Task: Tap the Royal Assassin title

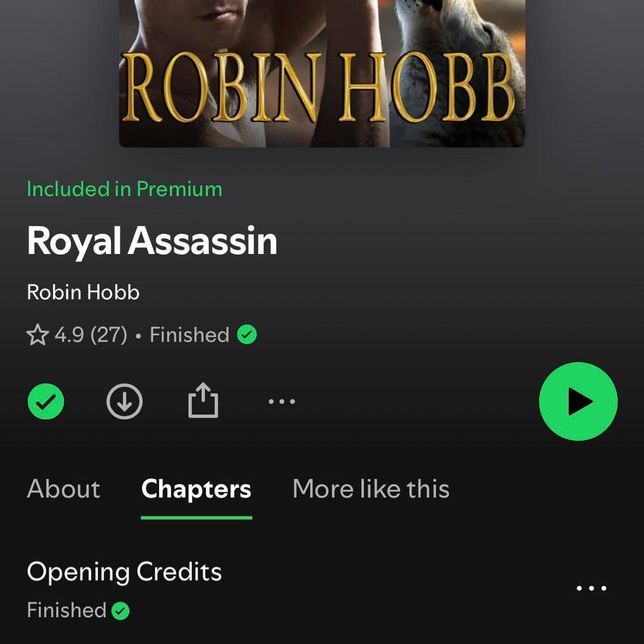Action: (x=152, y=241)
